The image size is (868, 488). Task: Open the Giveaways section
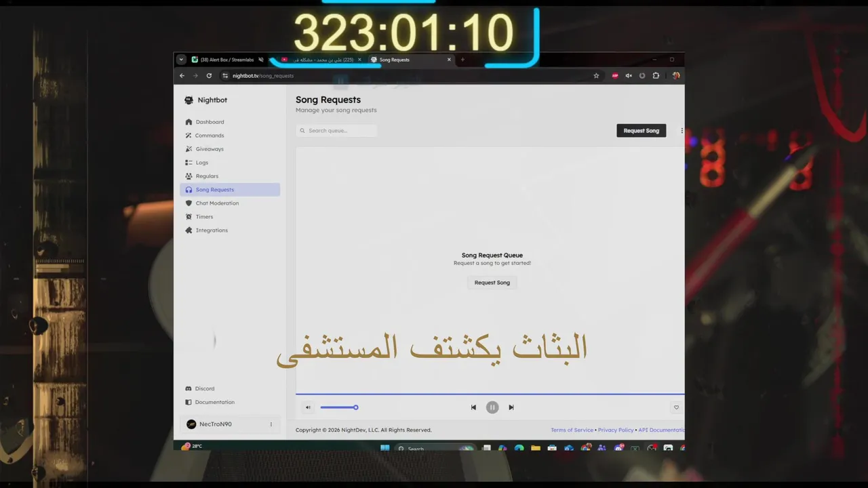pos(229,149)
